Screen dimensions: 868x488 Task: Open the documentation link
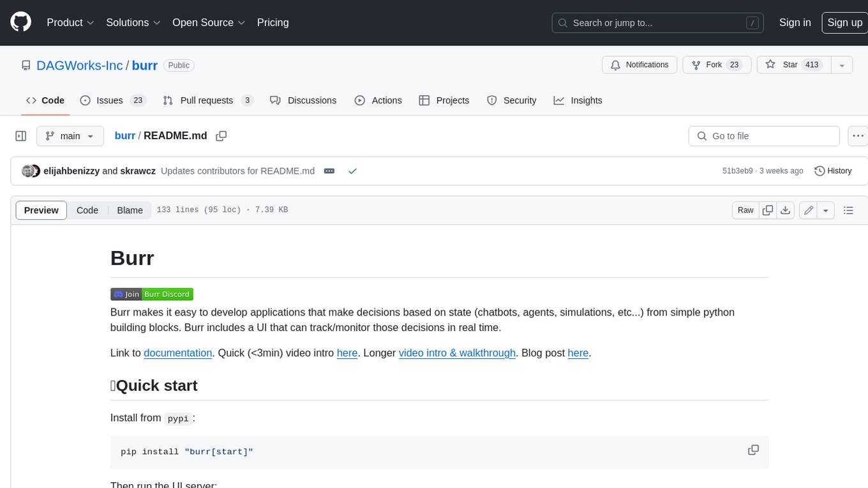[x=178, y=353]
